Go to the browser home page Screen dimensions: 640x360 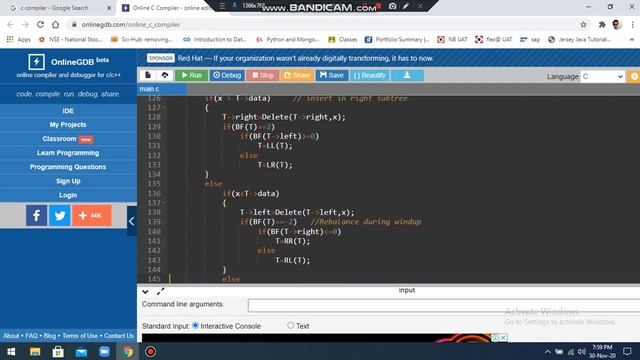pyautogui.click(x=56, y=24)
